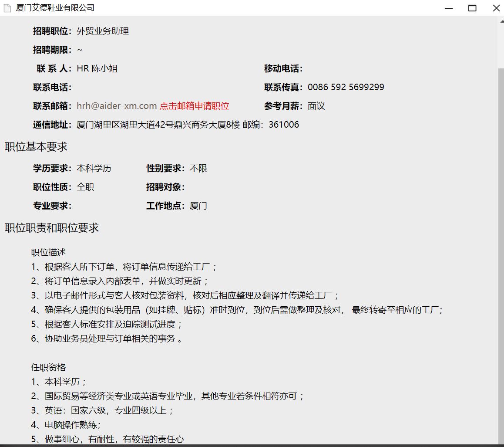Click line 5、做事细心，有耐性
The height and width of the screenshot is (447, 504).
tap(108, 439)
